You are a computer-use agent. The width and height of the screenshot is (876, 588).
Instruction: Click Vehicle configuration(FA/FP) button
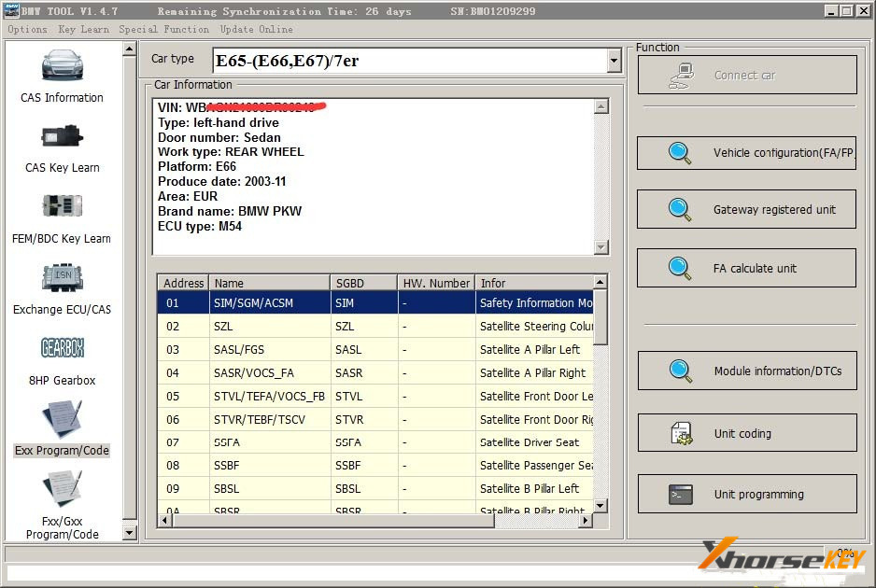coord(746,153)
